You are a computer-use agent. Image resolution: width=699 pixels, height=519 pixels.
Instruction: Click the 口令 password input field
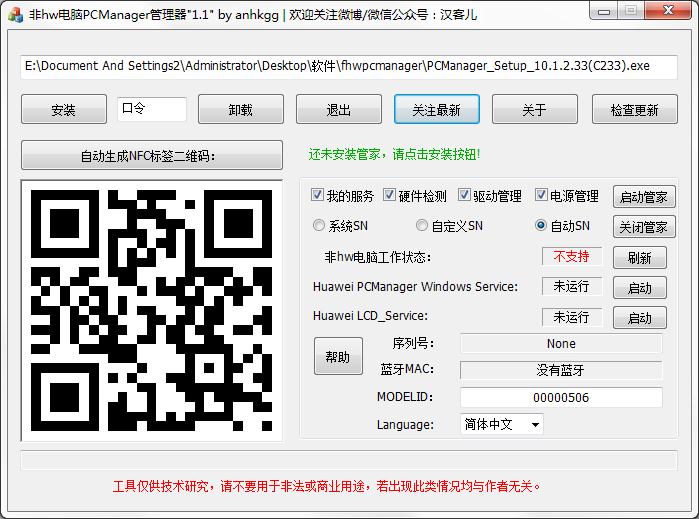pyautogui.click(x=151, y=109)
